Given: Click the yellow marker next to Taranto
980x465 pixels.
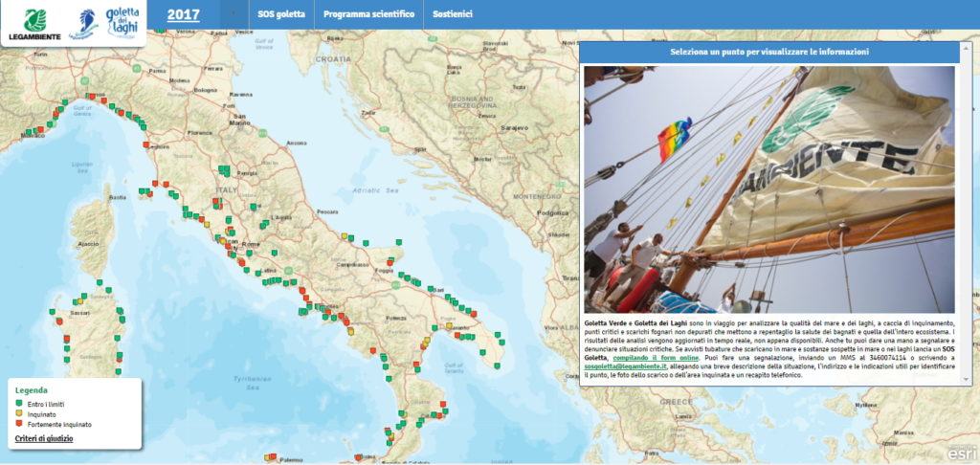Looking at the screenshot, I should coord(449,325).
